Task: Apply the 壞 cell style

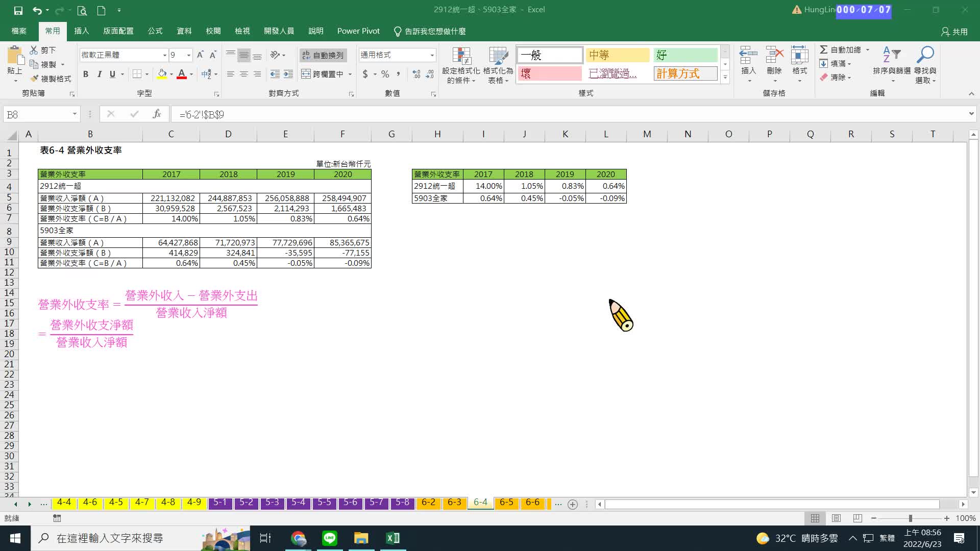Action: pos(550,74)
